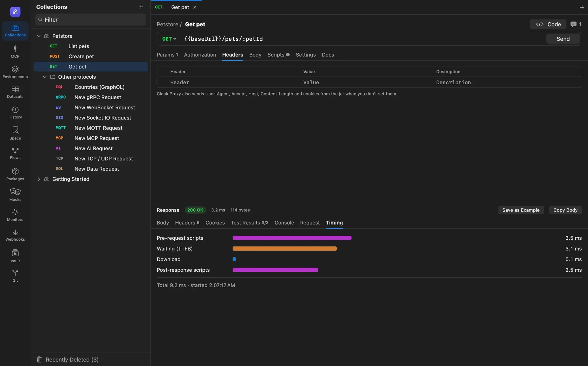Click the Waiting (TTFB) orange timing bar
Image resolution: width=588 pixels, height=366 pixels.
tap(285, 249)
